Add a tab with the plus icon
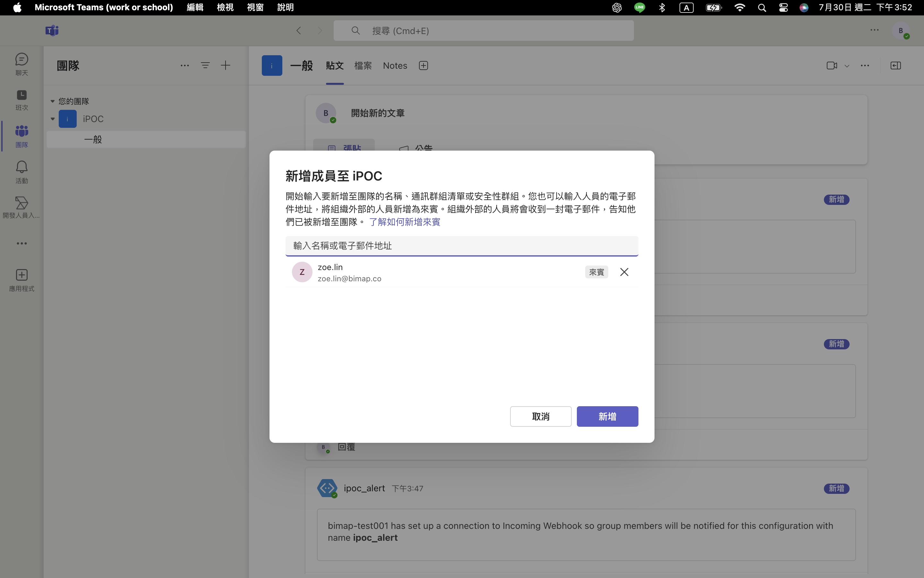Screen dimensions: 924x578 tap(424, 66)
